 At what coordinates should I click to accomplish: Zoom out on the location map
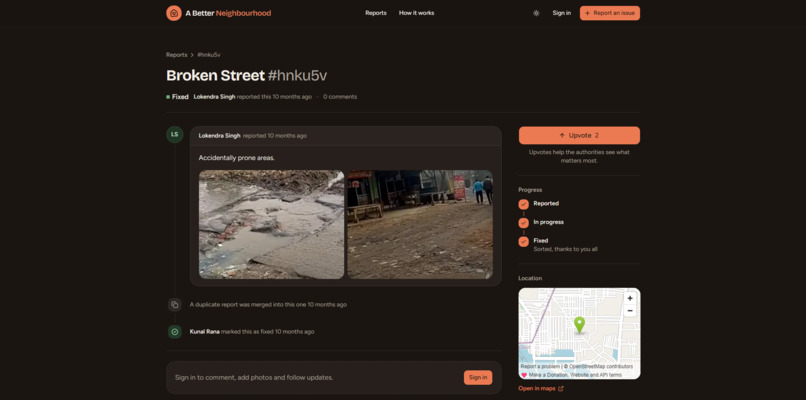click(x=630, y=311)
